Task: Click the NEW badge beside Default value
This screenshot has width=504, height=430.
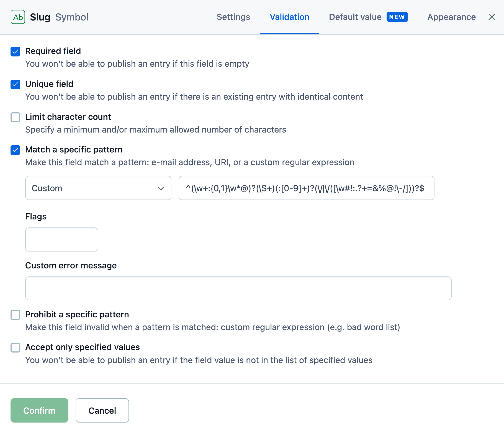Action: pos(397,17)
